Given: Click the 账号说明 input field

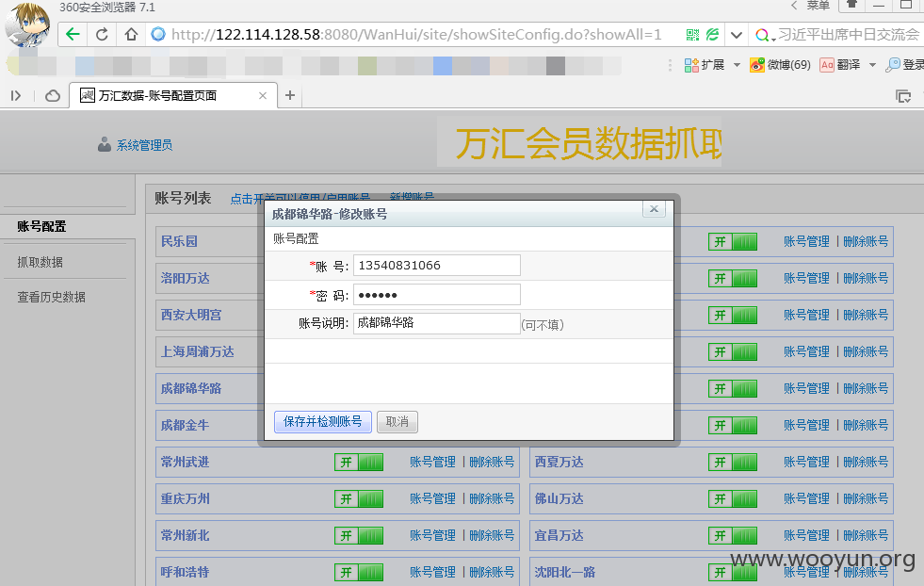Looking at the screenshot, I should point(437,323).
